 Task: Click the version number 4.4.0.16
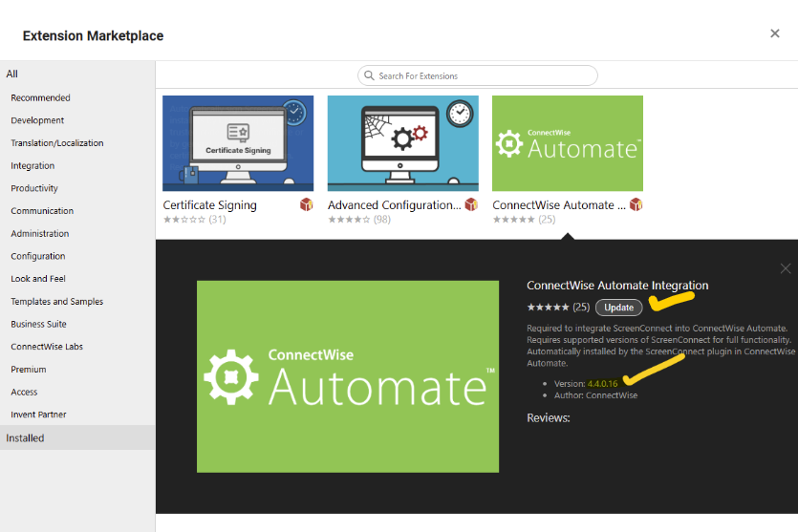click(603, 384)
